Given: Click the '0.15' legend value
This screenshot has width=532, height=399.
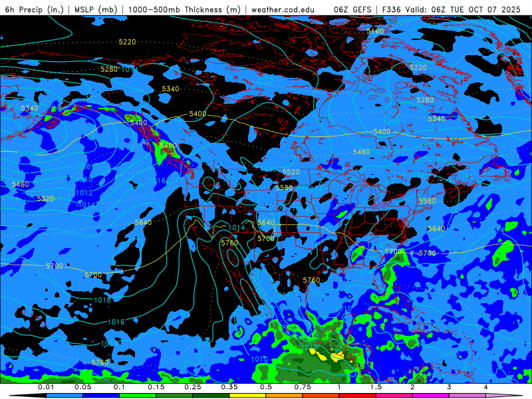Looking at the screenshot, I should [x=156, y=387].
